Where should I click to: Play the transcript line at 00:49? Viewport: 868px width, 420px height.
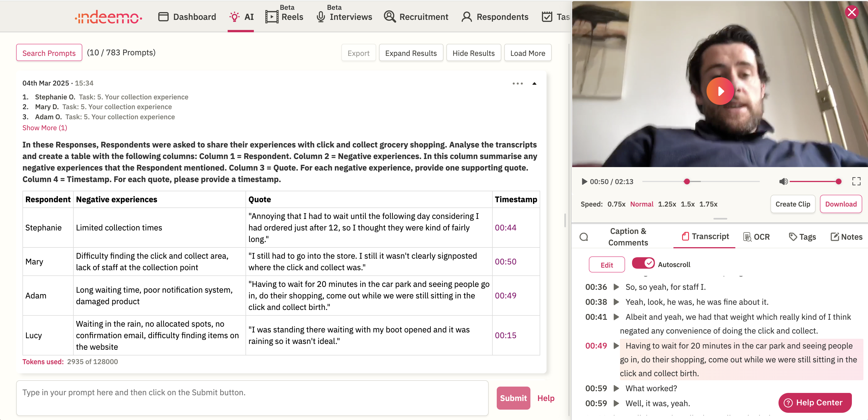(617, 345)
